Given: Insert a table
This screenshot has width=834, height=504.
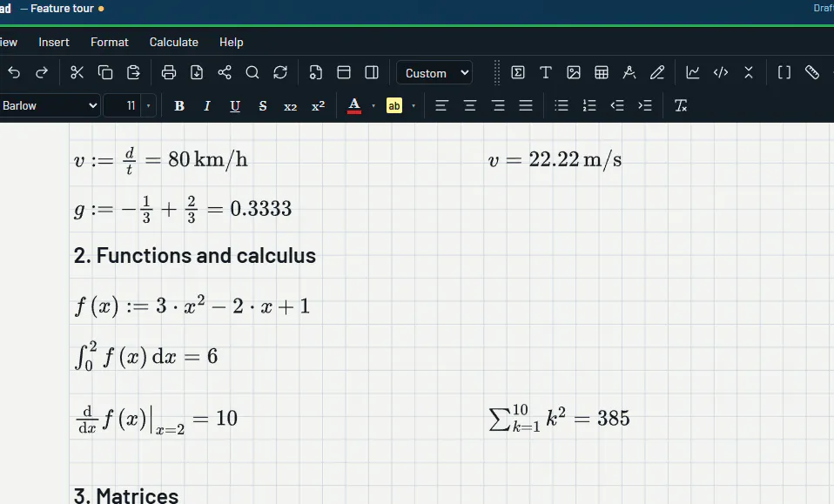Looking at the screenshot, I should click(602, 73).
